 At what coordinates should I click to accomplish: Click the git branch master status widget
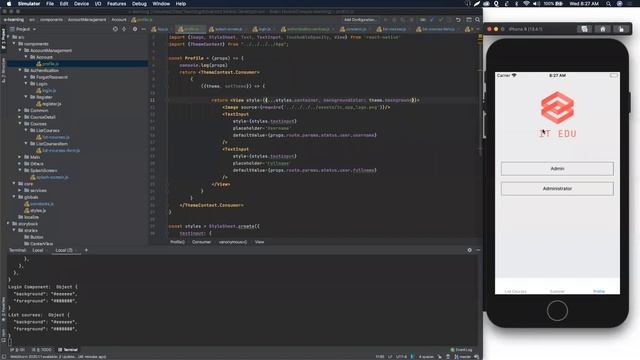click(462, 357)
